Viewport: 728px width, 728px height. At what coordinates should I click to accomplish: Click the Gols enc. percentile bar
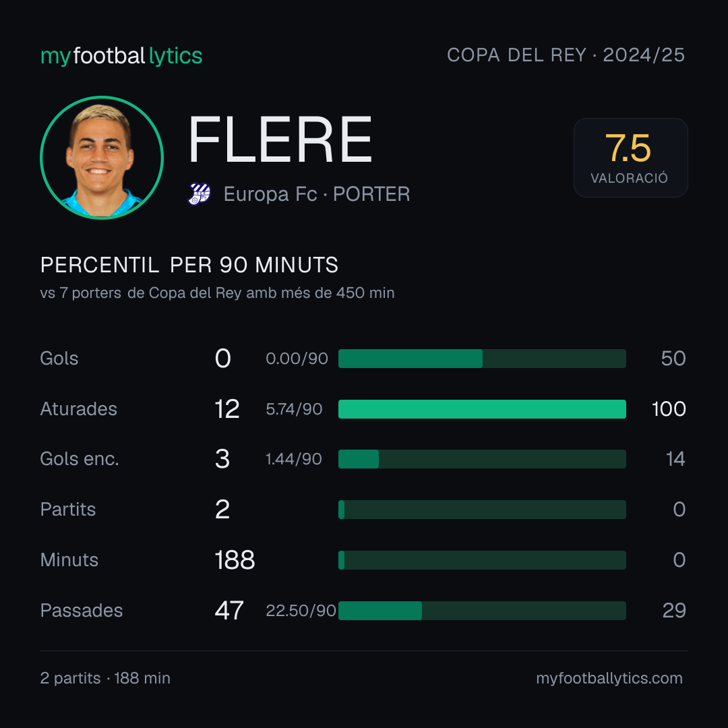click(482, 459)
